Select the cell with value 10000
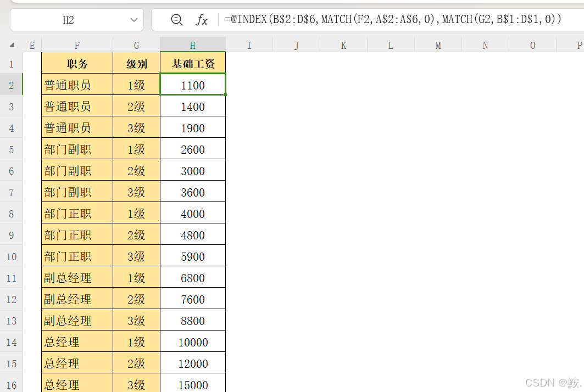The image size is (584, 392). pos(193,341)
